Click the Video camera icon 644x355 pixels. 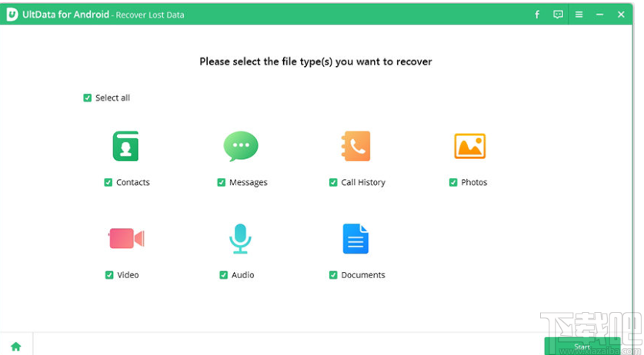[x=126, y=238]
